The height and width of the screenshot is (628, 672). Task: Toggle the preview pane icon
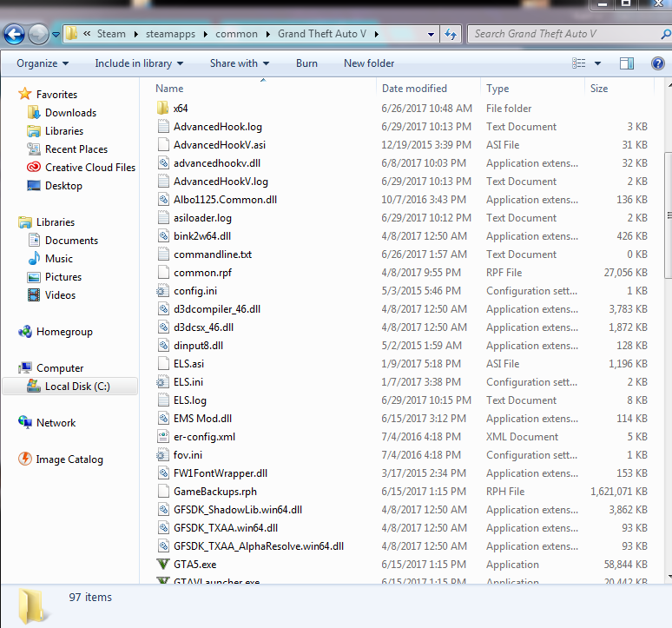point(627,63)
